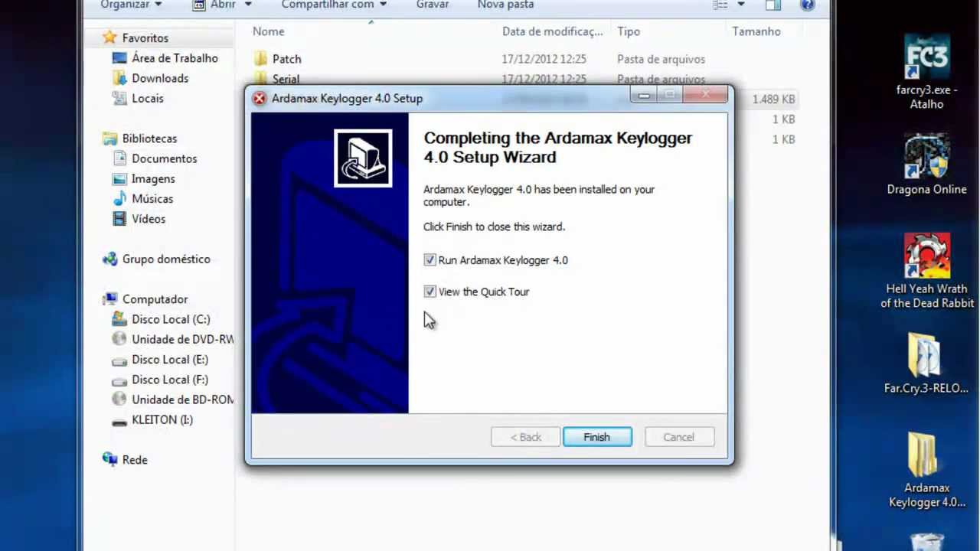Uncheck Run Ardamax Keylogger 4.0 checkbox

tap(430, 260)
